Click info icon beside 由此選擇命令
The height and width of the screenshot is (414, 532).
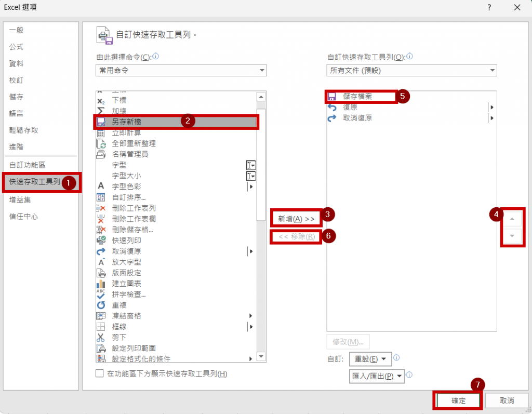click(156, 56)
